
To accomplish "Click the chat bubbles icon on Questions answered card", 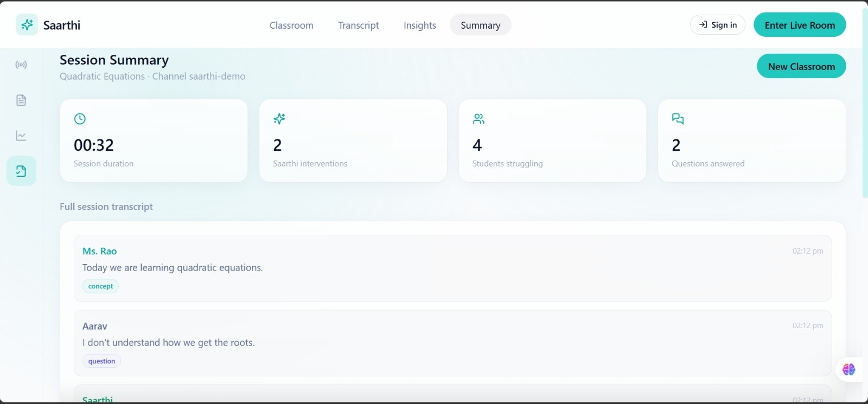I will click(678, 119).
